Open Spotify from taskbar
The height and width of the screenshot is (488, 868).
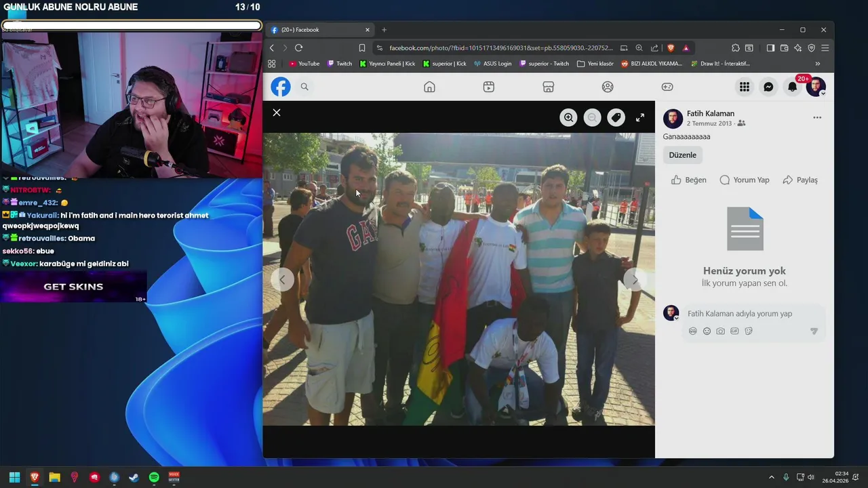154,477
